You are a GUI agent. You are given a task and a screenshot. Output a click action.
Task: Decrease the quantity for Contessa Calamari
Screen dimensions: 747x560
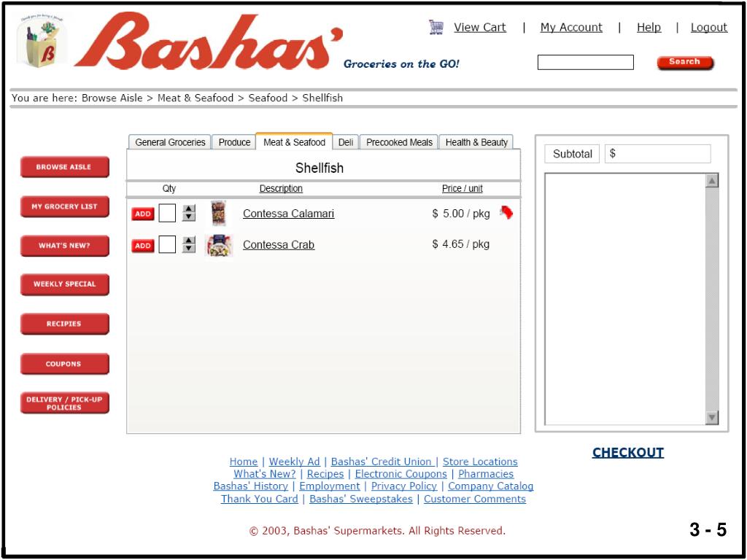point(189,217)
